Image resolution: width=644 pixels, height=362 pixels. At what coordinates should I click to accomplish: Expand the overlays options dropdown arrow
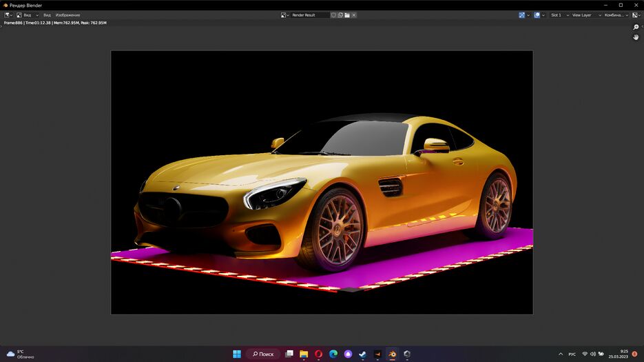[543, 14]
